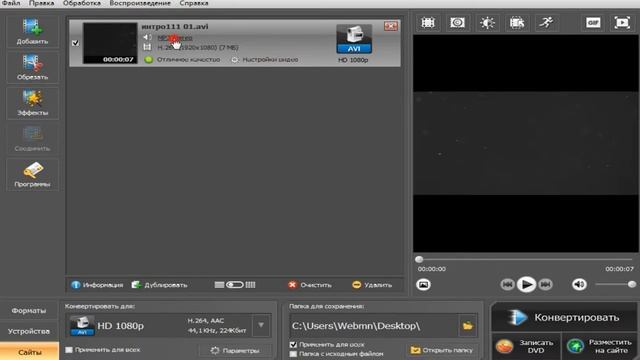Open the Эффекты effects tool
This screenshot has height=360, width=640.
[32, 103]
